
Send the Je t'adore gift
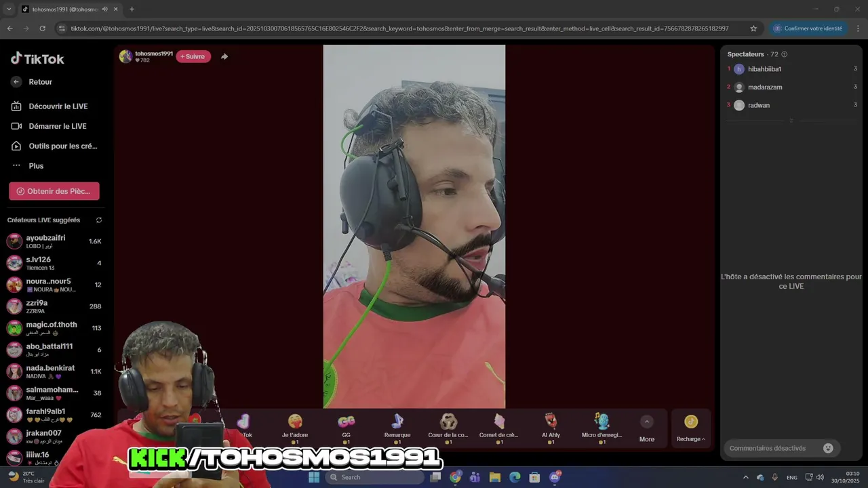[x=295, y=428]
